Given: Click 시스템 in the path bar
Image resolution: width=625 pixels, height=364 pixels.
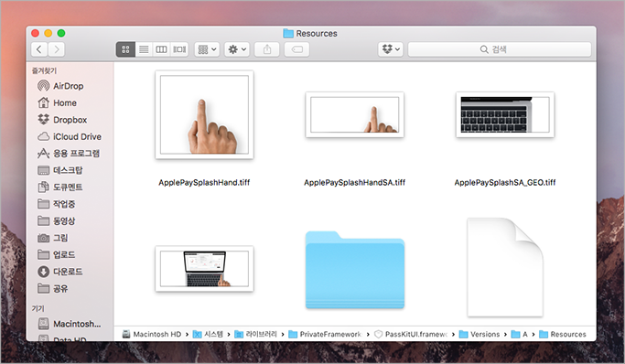Looking at the screenshot, I should coord(208,334).
